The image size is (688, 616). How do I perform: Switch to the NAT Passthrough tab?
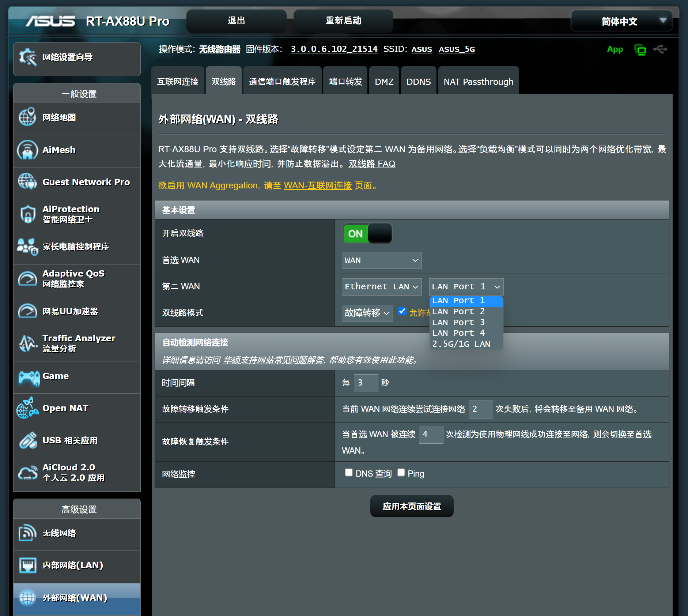[x=479, y=81]
